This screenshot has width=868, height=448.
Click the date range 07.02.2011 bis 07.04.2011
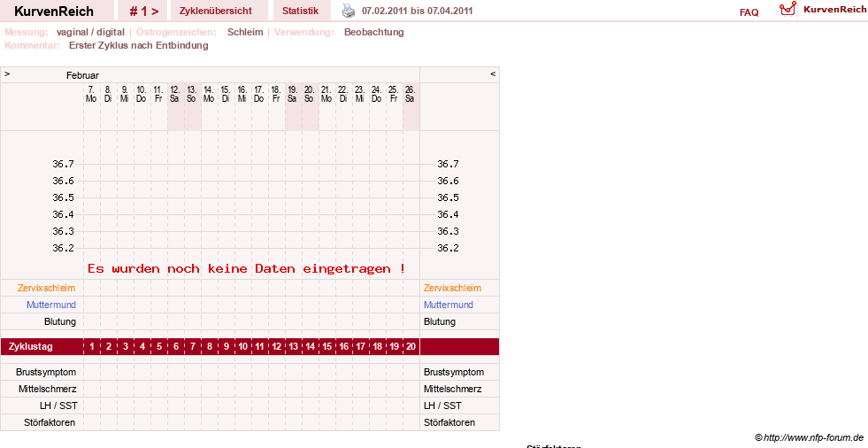point(418,12)
